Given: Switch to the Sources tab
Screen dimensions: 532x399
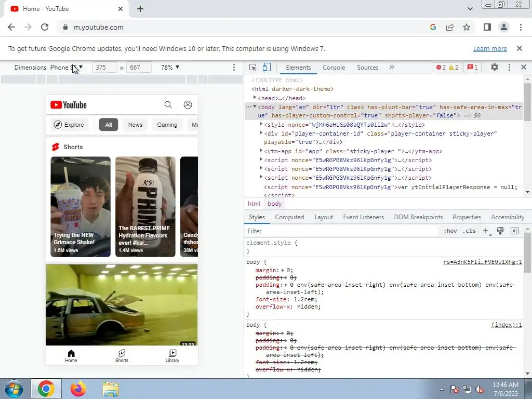Looking at the screenshot, I should (x=367, y=67).
